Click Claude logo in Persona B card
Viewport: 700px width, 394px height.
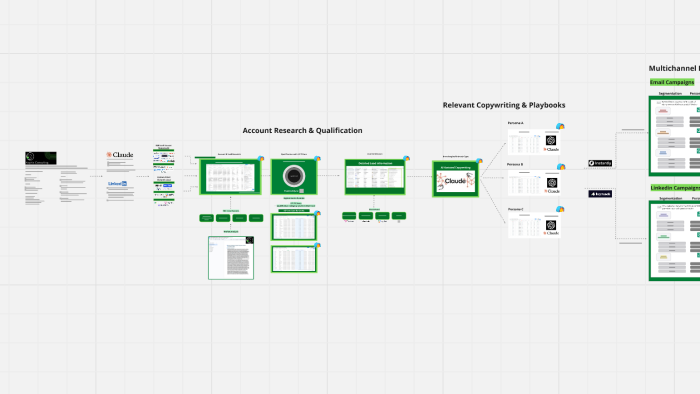pos(552,191)
